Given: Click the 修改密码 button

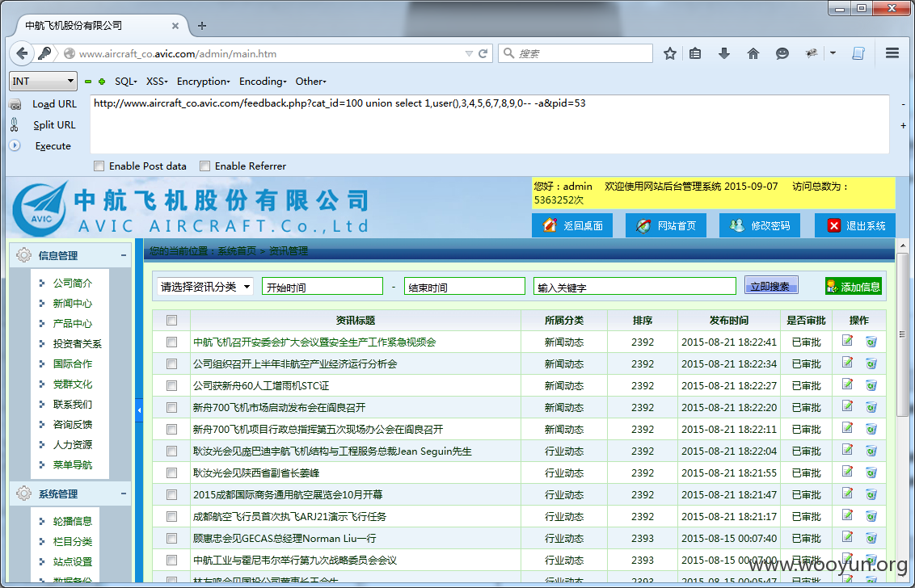Looking at the screenshot, I should coord(759,225).
